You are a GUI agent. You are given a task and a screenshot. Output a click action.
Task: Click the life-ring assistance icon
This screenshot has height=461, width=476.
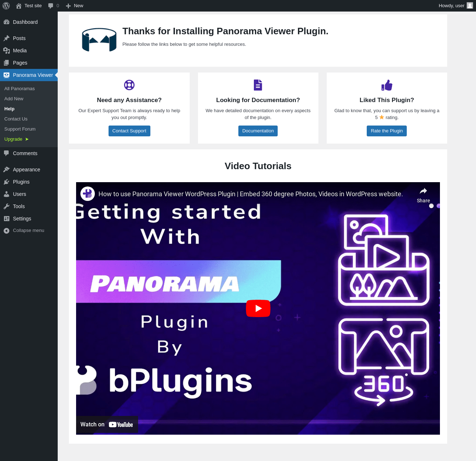tap(129, 85)
